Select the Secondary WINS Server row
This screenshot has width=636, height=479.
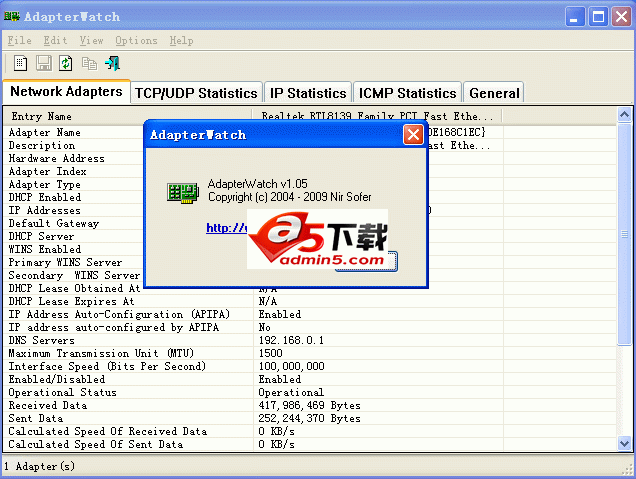click(x=310, y=275)
